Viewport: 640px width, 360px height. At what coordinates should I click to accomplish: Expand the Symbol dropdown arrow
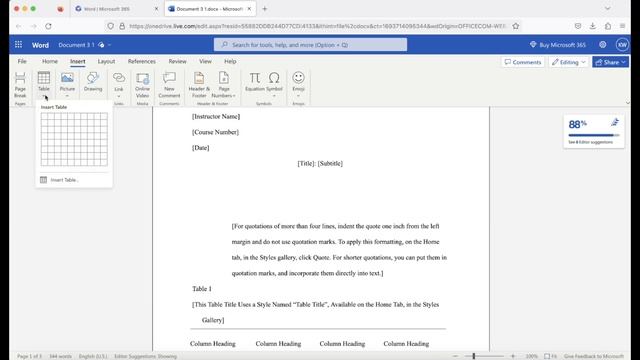point(274,96)
